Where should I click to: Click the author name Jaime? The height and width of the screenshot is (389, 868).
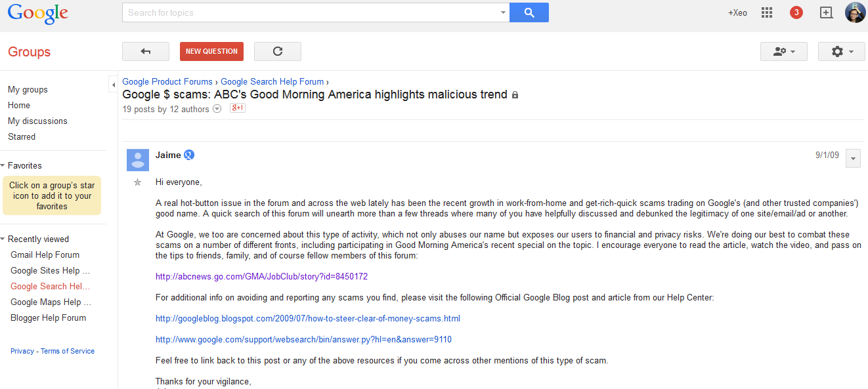click(x=168, y=155)
